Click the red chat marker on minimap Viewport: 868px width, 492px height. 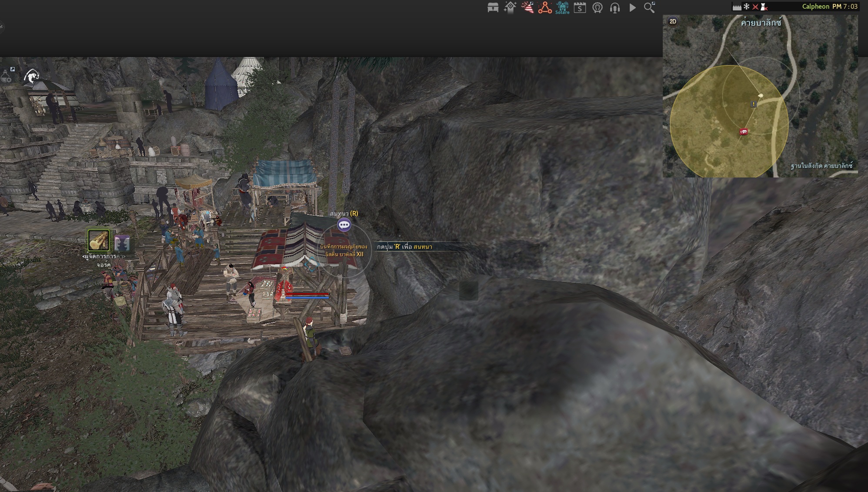(x=744, y=132)
